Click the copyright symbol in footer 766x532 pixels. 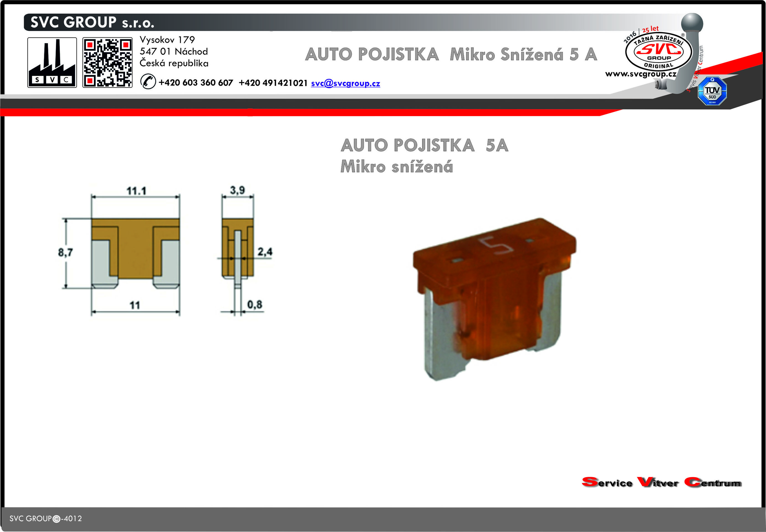click(56, 519)
